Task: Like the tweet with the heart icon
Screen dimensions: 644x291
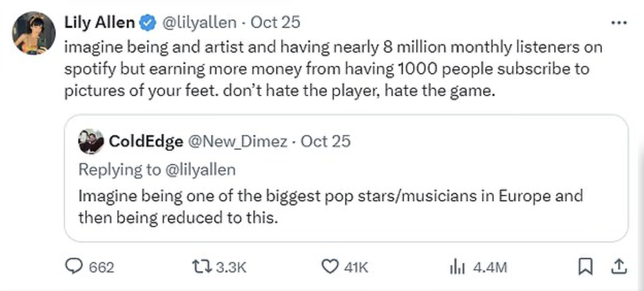Action: [x=329, y=266]
